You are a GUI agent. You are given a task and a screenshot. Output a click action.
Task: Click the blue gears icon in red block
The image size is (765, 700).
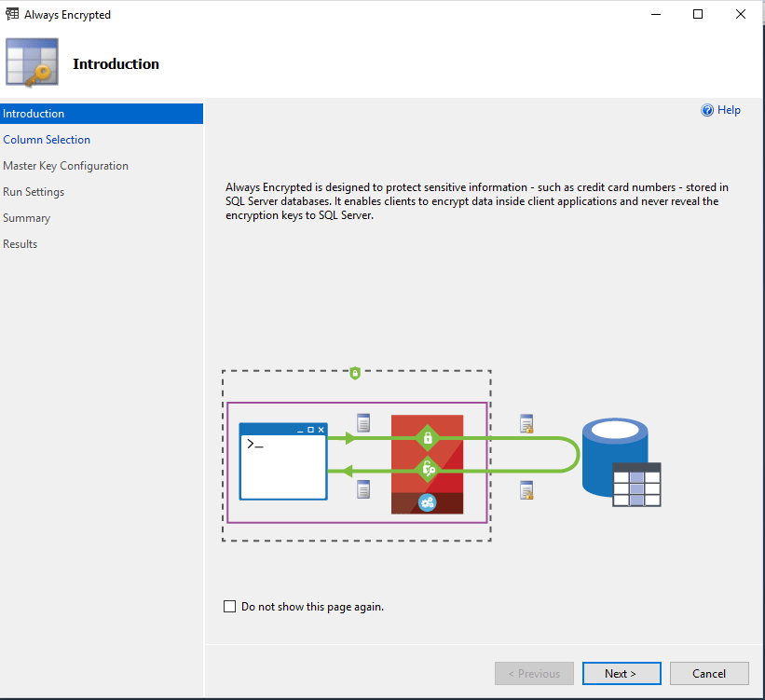pos(427,502)
